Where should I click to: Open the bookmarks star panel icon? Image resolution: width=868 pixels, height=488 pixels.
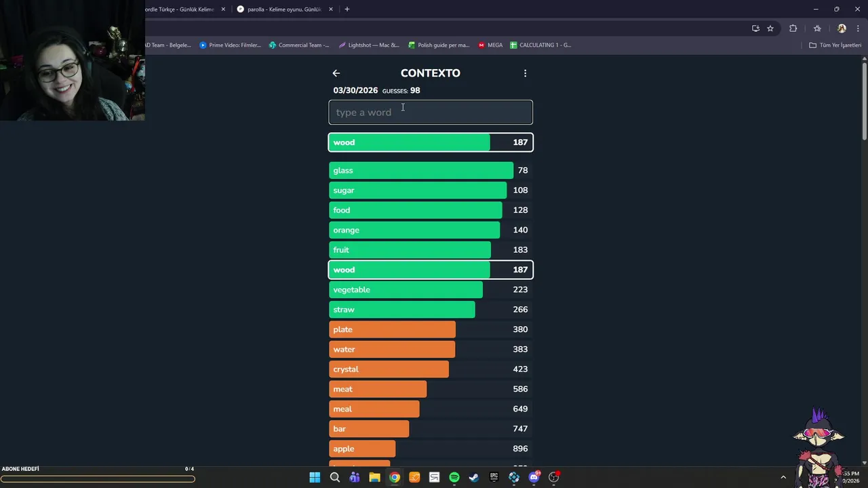click(817, 28)
